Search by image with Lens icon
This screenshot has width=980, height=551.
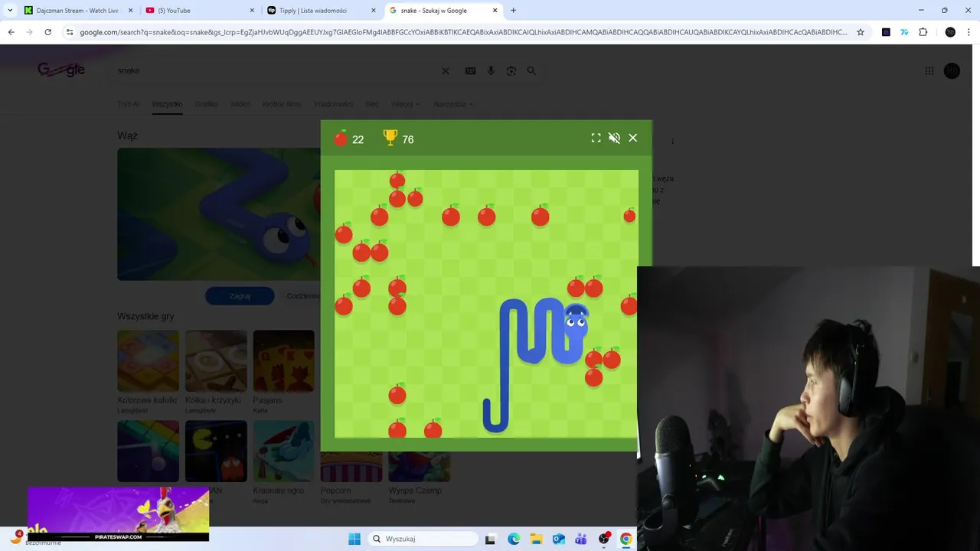(x=511, y=70)
